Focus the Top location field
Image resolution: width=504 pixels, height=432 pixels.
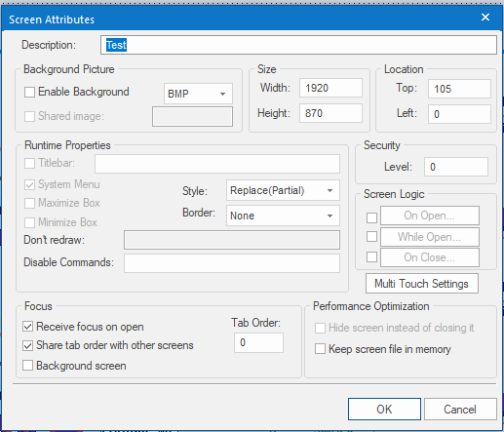[x=459, y=89]
